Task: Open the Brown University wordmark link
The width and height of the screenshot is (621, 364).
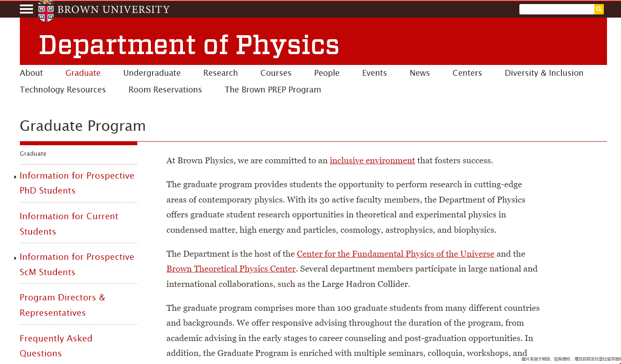Action: [x=113, y=9]
